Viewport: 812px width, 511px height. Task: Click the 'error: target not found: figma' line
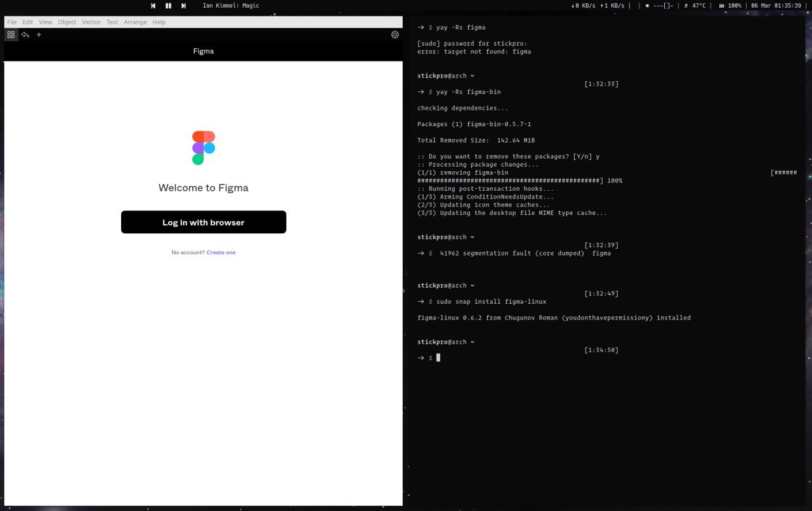point(474,52)
